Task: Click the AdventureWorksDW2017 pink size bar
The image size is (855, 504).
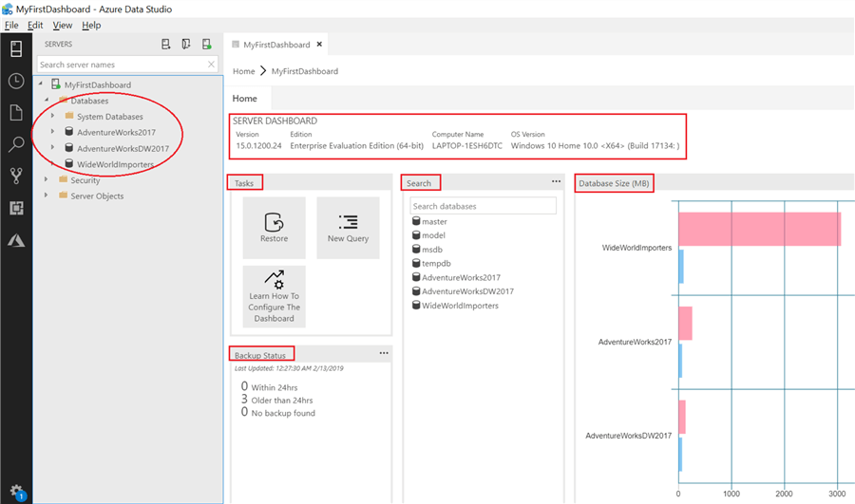Action: pyautogui.click(x=682, y=417)
